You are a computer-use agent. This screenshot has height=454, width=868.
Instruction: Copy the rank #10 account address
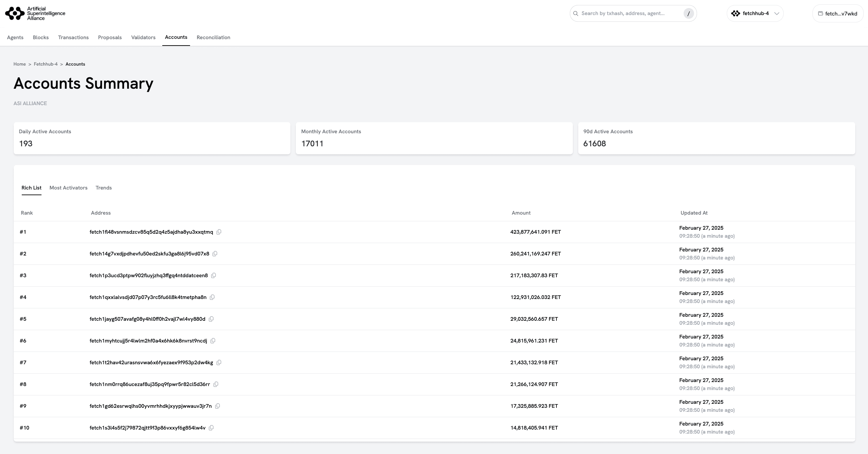211,428
